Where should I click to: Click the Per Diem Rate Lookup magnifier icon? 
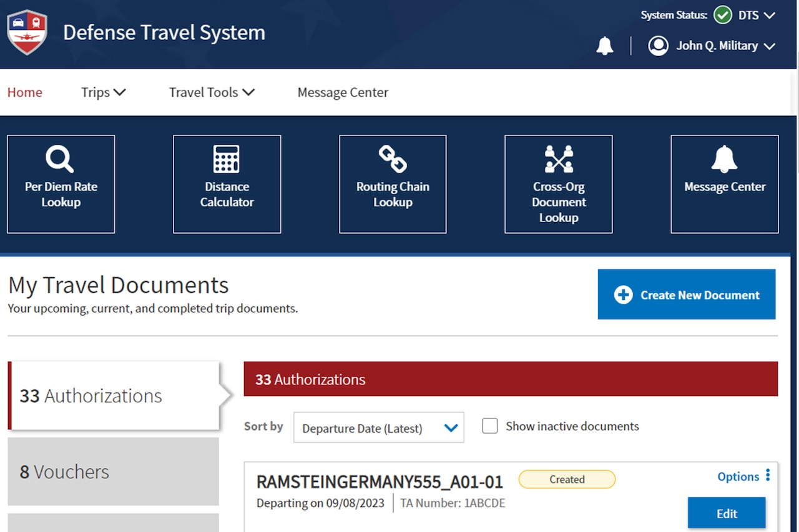60,158
